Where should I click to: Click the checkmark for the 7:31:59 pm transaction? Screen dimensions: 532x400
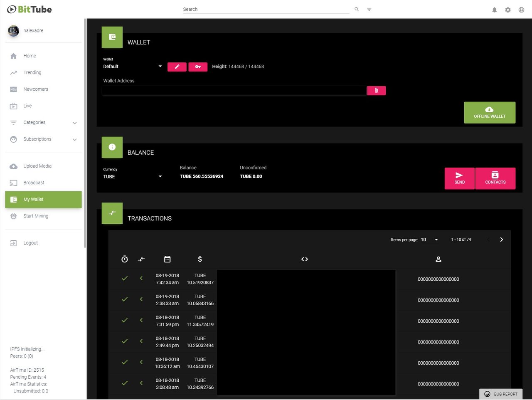pos(125,321)
